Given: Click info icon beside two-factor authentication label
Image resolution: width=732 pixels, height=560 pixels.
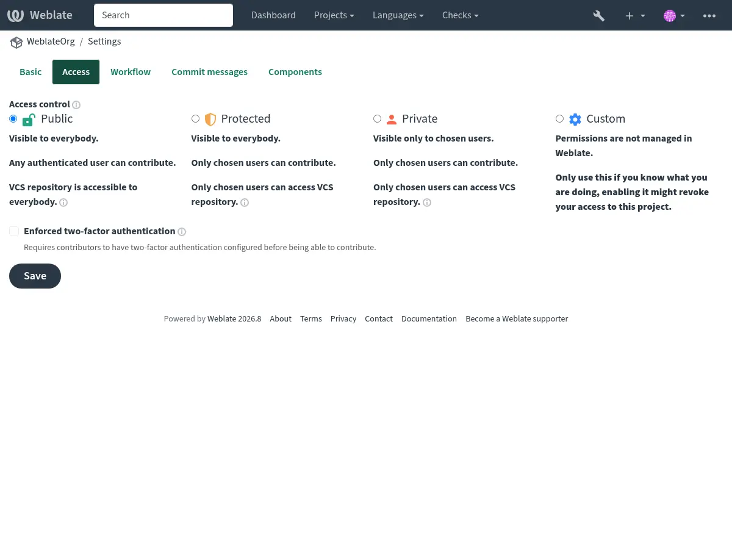Looking at the screenshot, I should [x=182, y=232].
